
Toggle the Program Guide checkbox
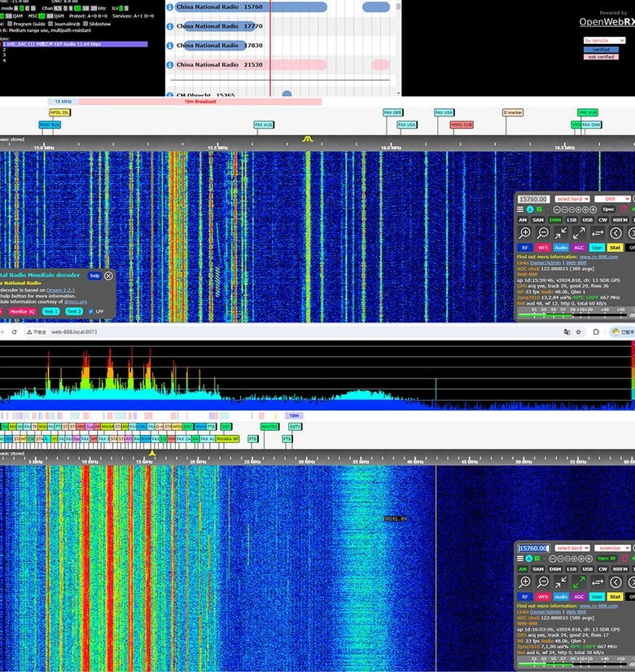pyautogui.click(x=10, y=24)
